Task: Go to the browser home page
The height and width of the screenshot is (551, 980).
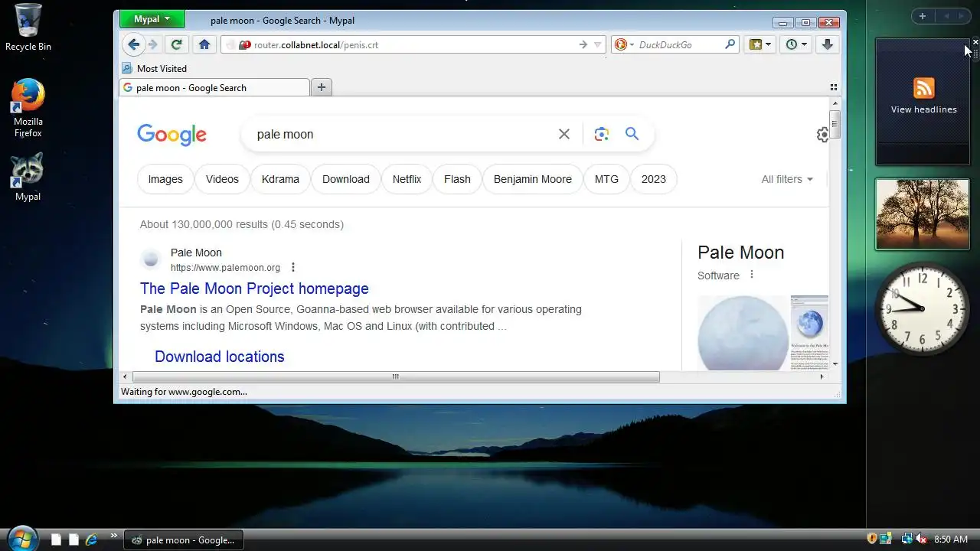Action: tap(204, 44)
